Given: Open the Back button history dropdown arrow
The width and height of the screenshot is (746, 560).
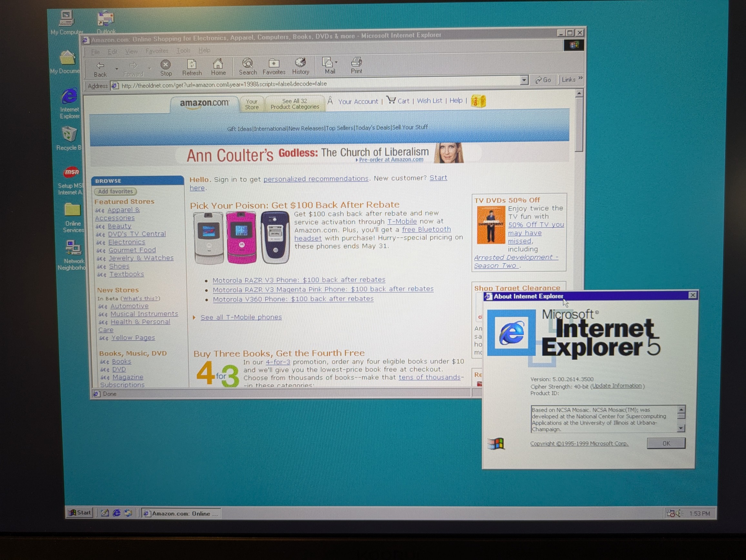Looking at the screenshot, I should pyautogui.click(x=117, y=68).
